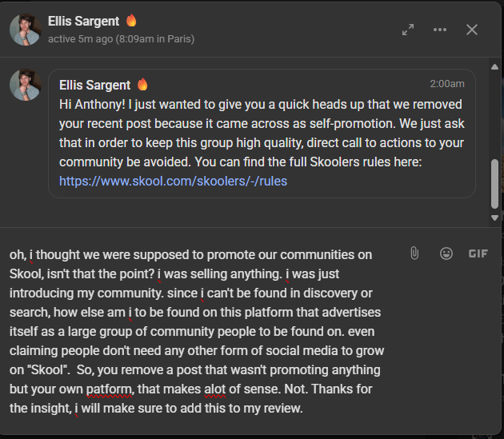Attach a file with the paperclip icon
The image size is (504, 439).
coord(414,253)
